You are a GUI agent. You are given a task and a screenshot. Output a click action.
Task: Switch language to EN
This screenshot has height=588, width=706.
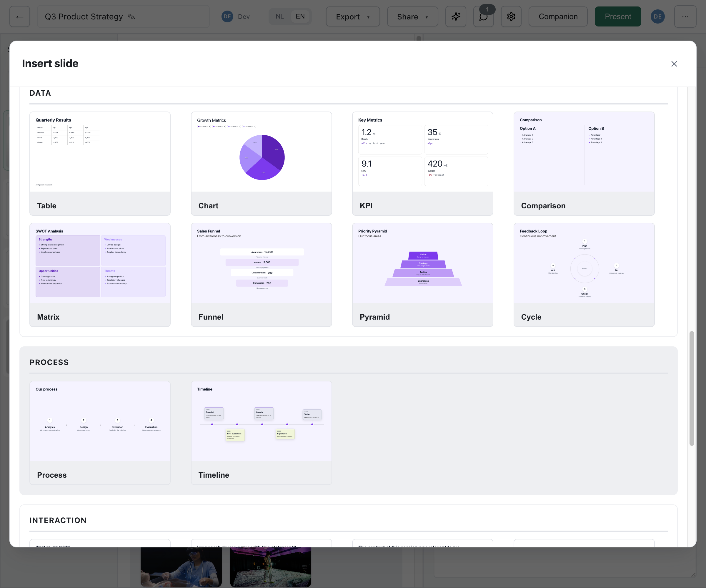pos(300,16)
